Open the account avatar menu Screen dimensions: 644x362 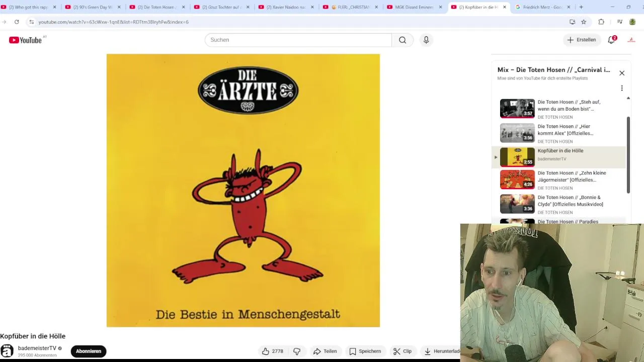click(631, 40)
